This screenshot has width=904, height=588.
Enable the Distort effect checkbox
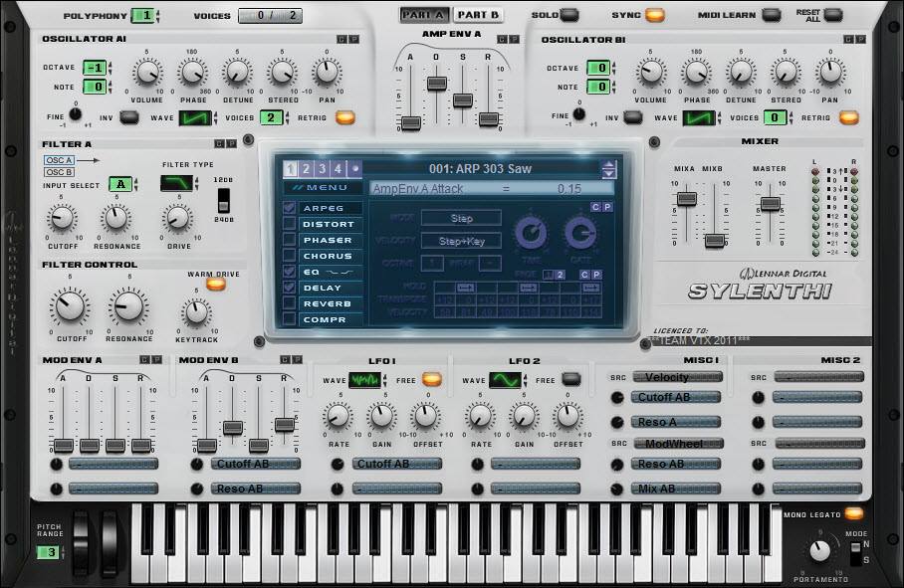(290, 224)
